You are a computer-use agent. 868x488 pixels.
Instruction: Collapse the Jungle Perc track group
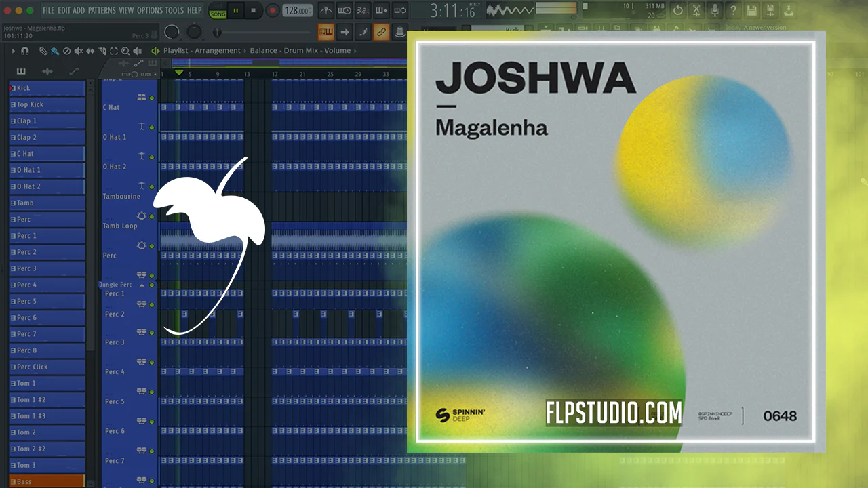click(142, 285)
